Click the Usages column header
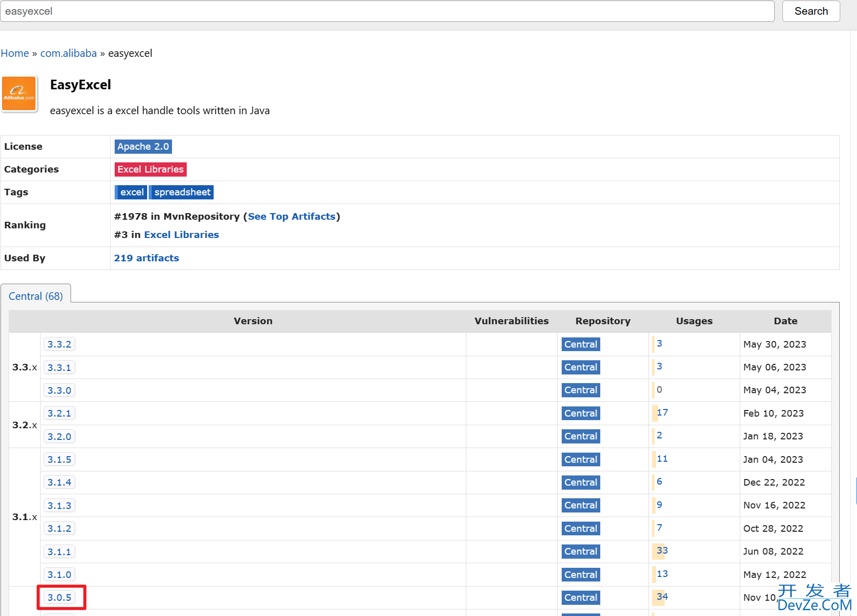 coord(694,321)
